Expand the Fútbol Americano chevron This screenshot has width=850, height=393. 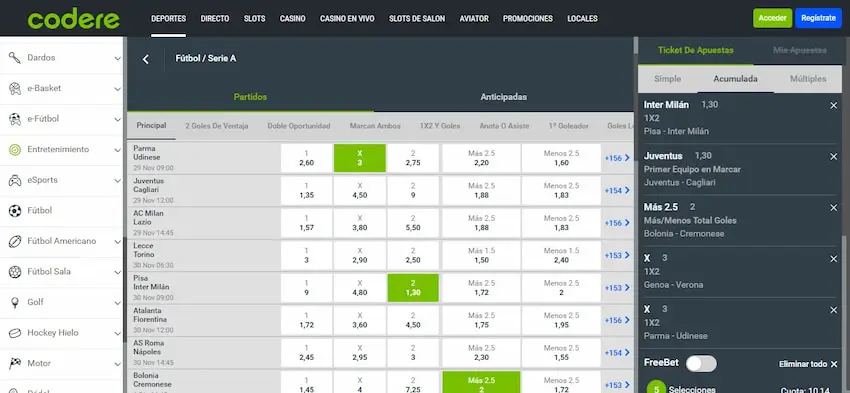(x=118, y=241)
